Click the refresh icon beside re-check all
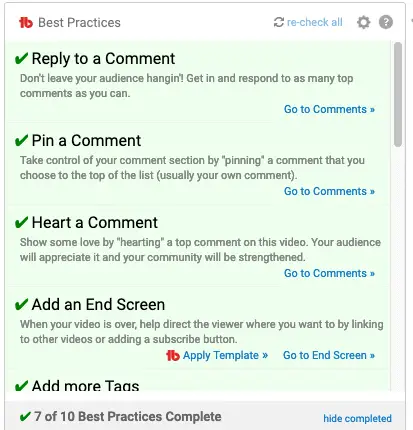Viewport: 413px width, 430px height. pyautogui.click(x=279, y=22)
